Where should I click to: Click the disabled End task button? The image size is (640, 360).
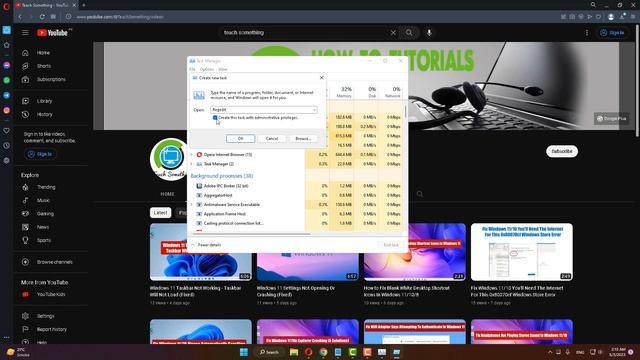tap(391, 245)
